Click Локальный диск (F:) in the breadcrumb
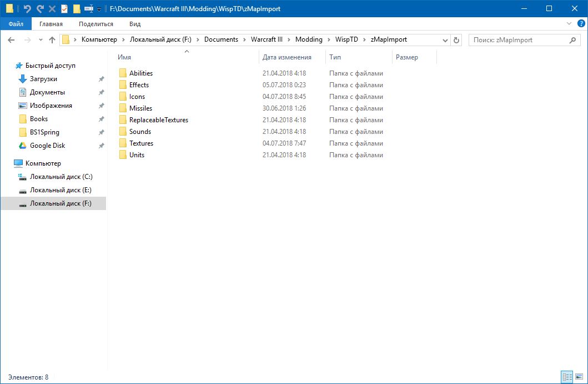The height and width of the screenshot is (384, 588). click(160, 39)
